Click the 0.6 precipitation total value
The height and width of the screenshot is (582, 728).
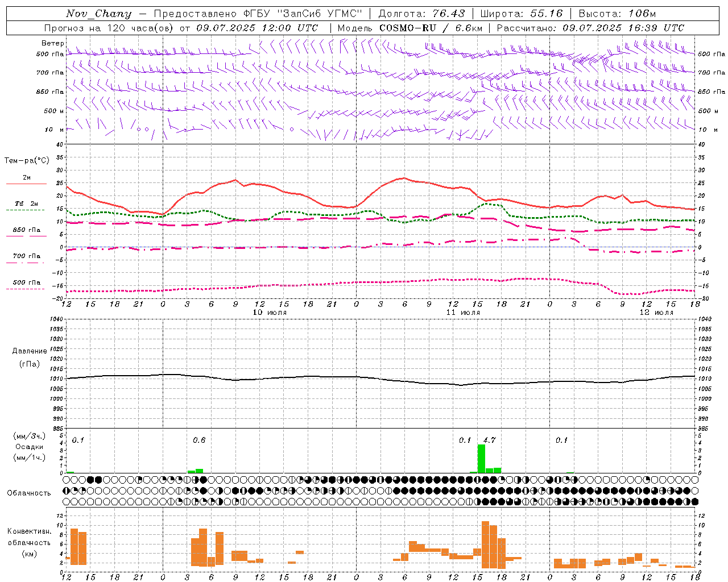[x=199, y=440]
